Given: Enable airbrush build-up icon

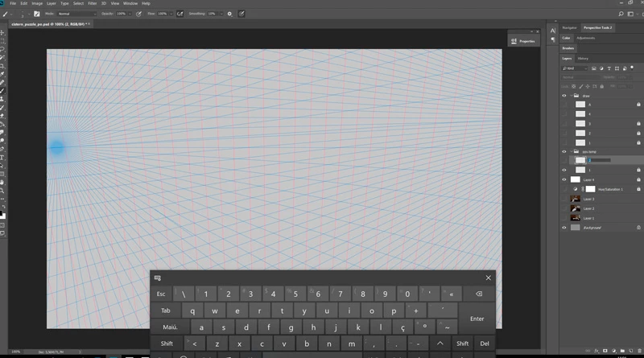Looking at the screenshot, I should [x=180, y=14].
